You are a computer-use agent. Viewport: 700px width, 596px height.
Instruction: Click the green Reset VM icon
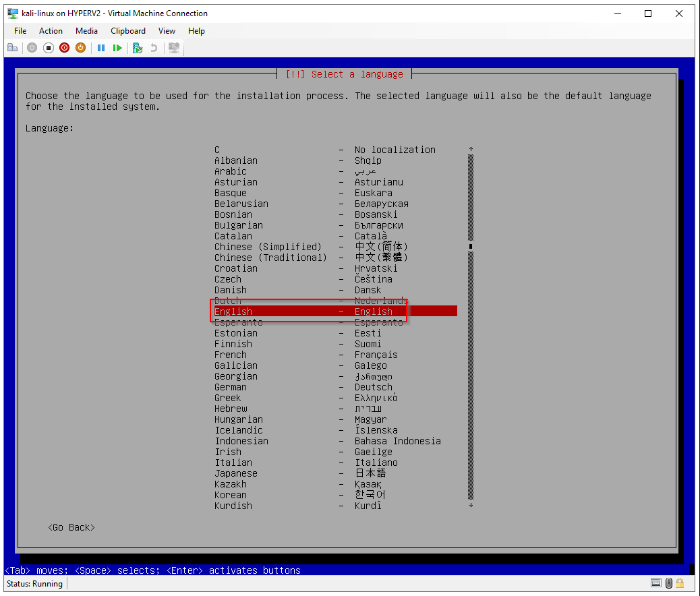coord(117,48)
